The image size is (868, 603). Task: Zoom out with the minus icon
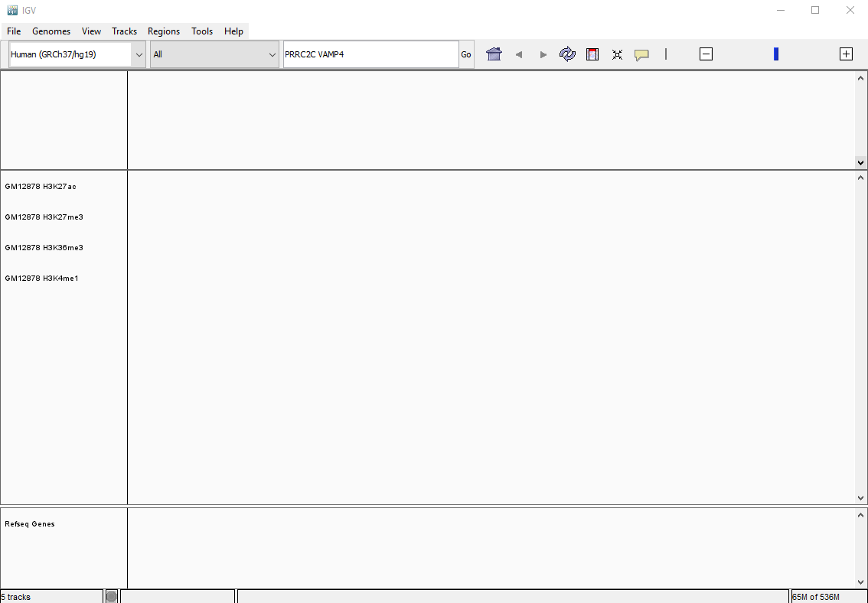[706, 54]
